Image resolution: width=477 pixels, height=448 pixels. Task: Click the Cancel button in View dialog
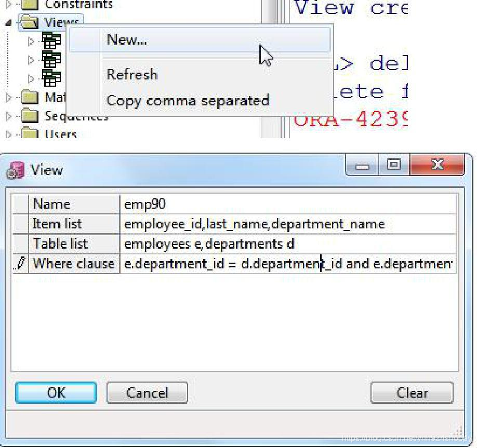point(147,392)
